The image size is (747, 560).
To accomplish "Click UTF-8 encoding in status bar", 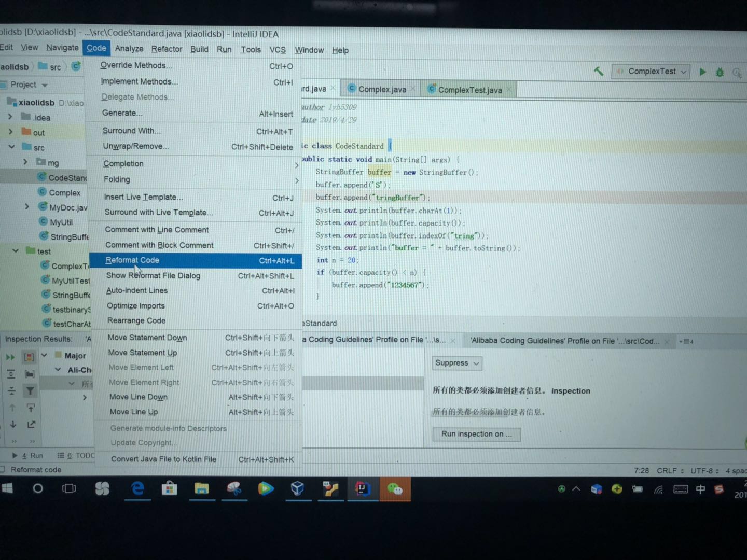I will click(x=704, y=471).
